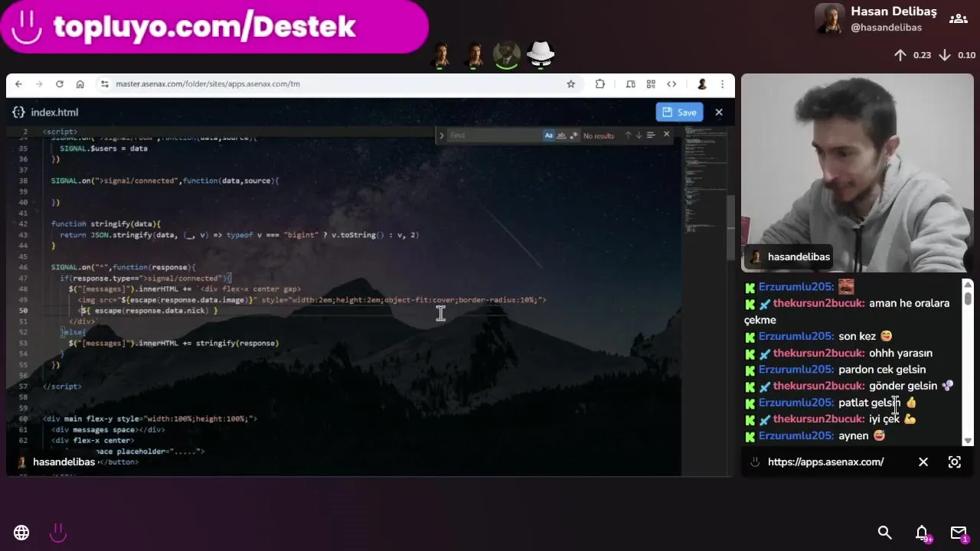This screenshot has height=551, width=980.
Task: Open the media/cast devices icon
Action: pyautogui.click(x=631, y=84)
